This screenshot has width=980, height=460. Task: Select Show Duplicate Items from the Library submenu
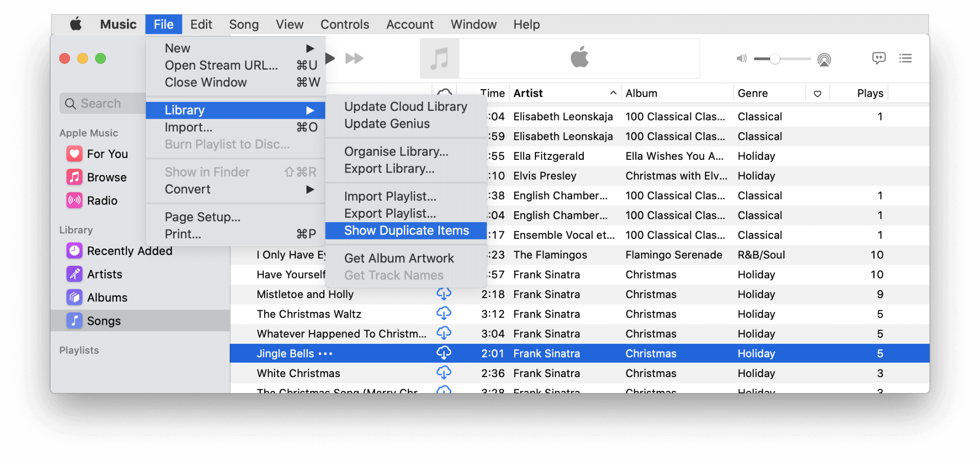point(406,230)
